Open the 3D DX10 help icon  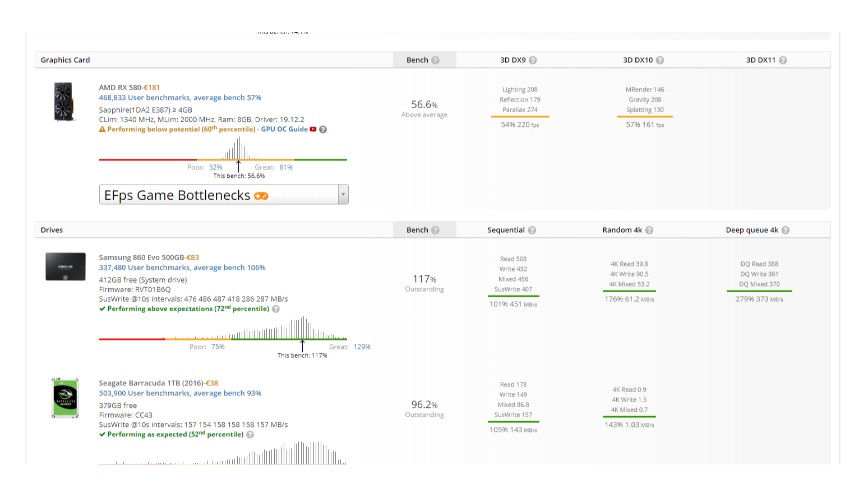(x=660, y=60)
